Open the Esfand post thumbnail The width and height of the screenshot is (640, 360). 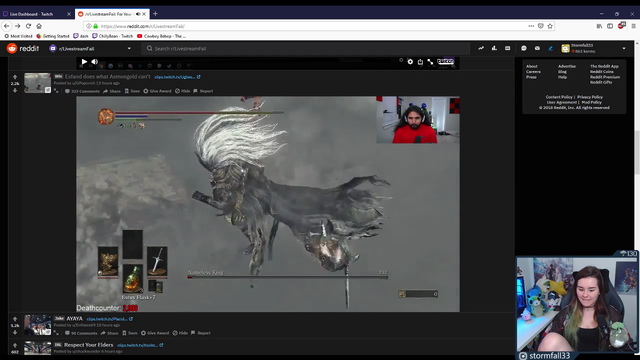click(38, 83)
